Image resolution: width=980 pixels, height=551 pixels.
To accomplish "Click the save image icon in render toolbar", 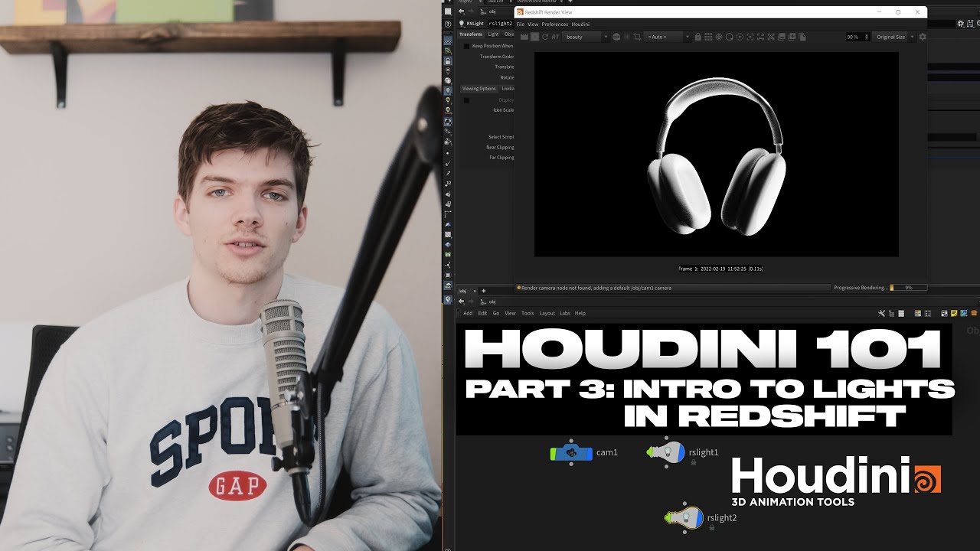I will 782,37.
